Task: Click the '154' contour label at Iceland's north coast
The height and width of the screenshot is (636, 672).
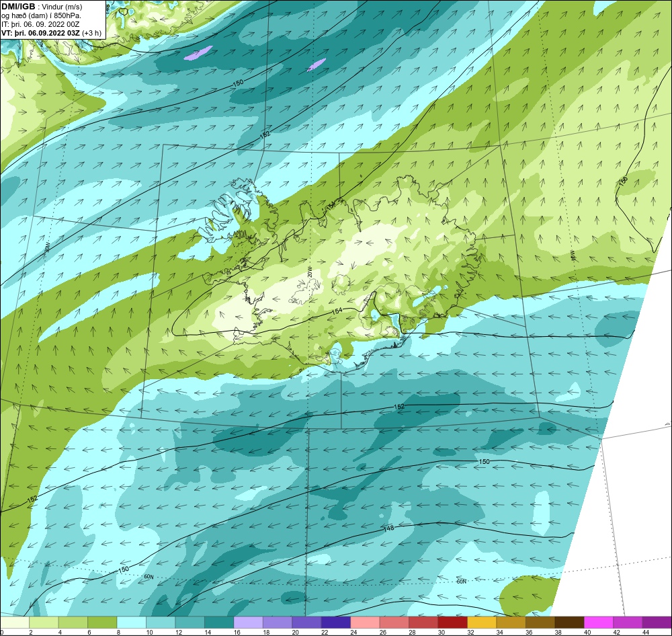Action: point(331,206)
